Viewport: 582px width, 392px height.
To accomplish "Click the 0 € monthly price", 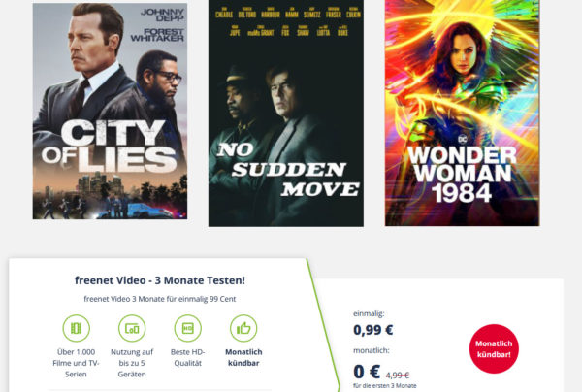I will click(x=367, y=372).
